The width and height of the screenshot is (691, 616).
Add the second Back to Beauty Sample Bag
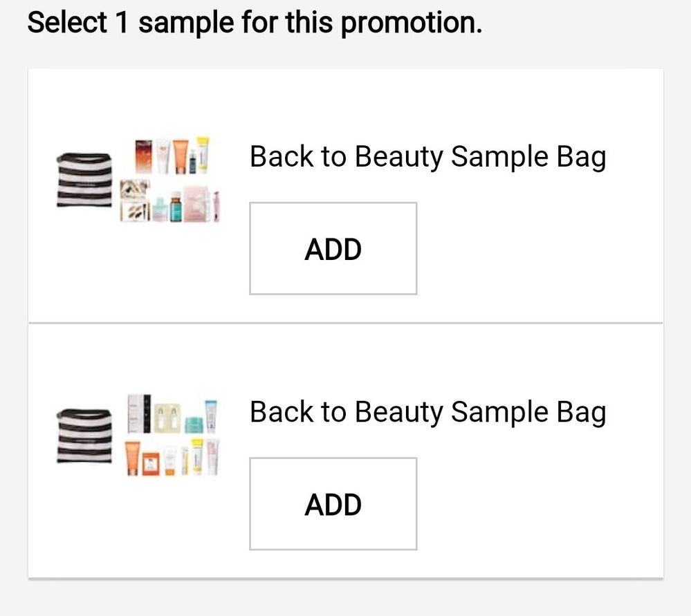click(333, 504)
